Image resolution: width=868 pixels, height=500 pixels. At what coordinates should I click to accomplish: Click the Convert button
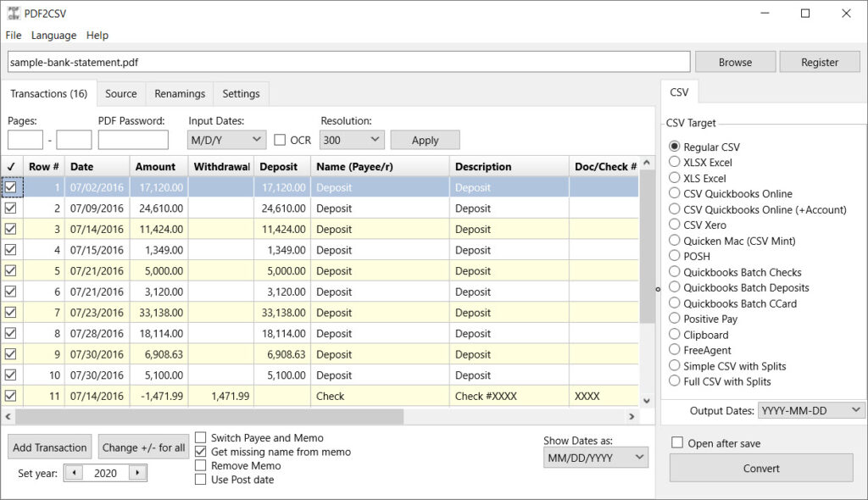point(760,468)
